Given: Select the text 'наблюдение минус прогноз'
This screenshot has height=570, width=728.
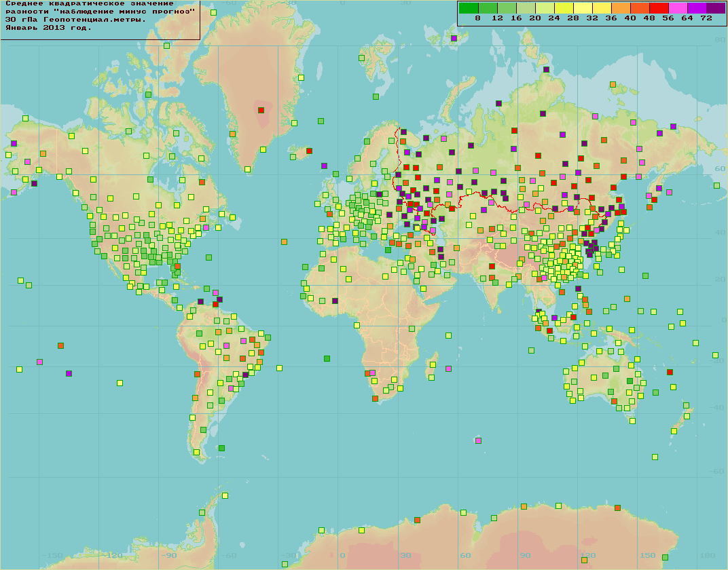Looking at the screenshot, I should tap(124, 12).
